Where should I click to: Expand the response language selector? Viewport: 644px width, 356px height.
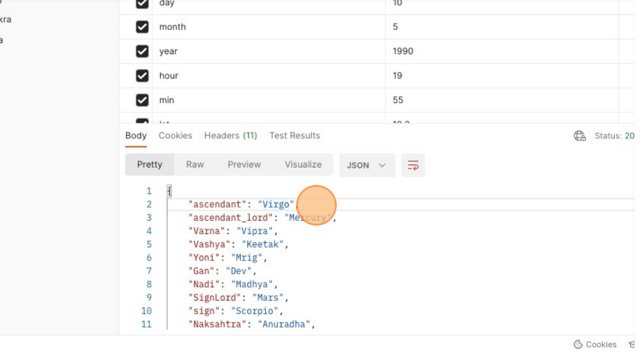click(x=382, y=165)
